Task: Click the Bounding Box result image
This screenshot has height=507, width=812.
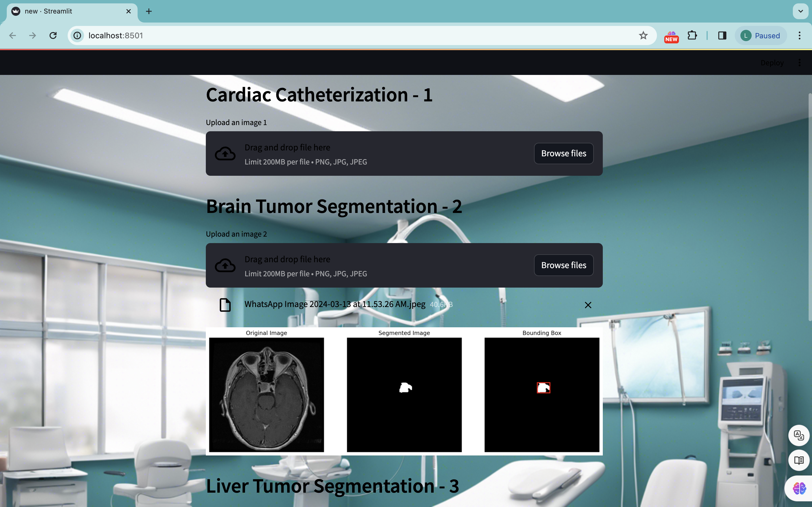Action: 542,394
